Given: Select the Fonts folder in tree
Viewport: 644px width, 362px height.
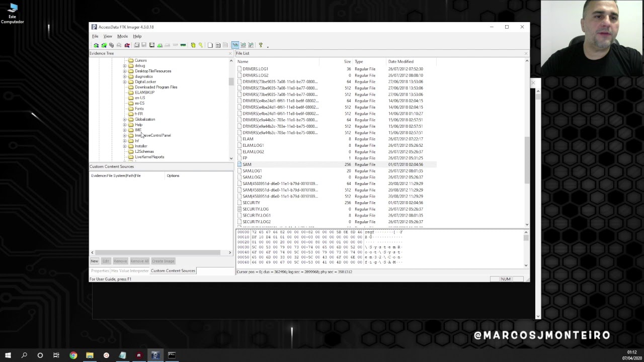Looking at the screenshot, I should [x=139, y=109].
